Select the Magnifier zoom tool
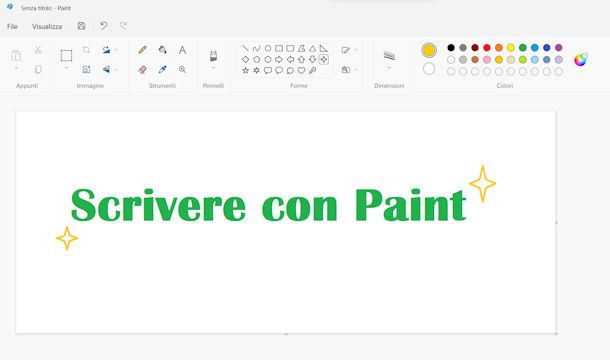 [x=182, y=70]
